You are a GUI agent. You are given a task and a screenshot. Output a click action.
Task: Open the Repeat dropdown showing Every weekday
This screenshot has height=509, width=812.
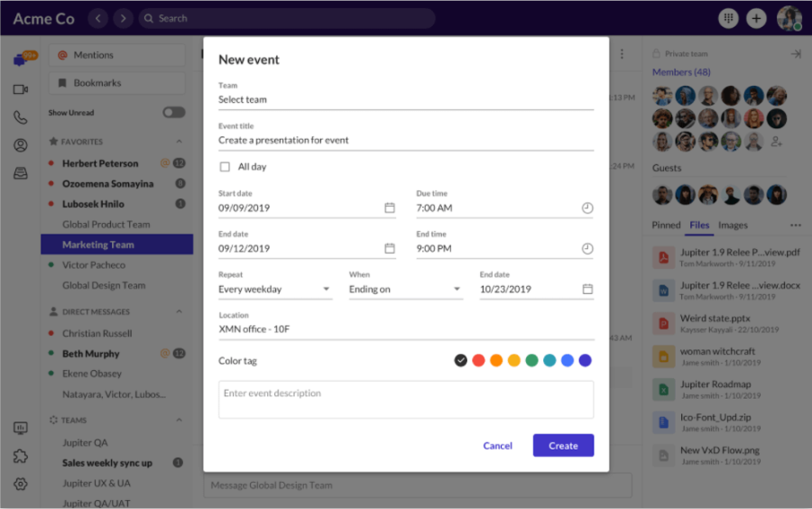[274, 290]
